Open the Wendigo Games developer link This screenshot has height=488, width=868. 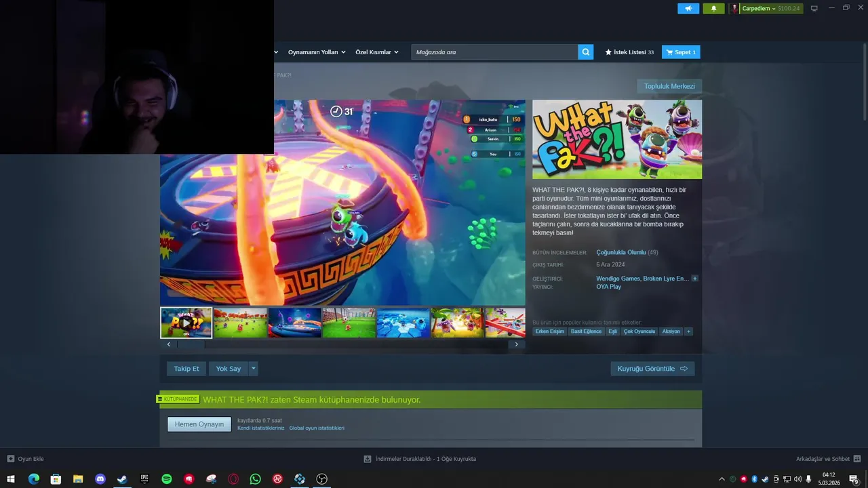[618, 279]
